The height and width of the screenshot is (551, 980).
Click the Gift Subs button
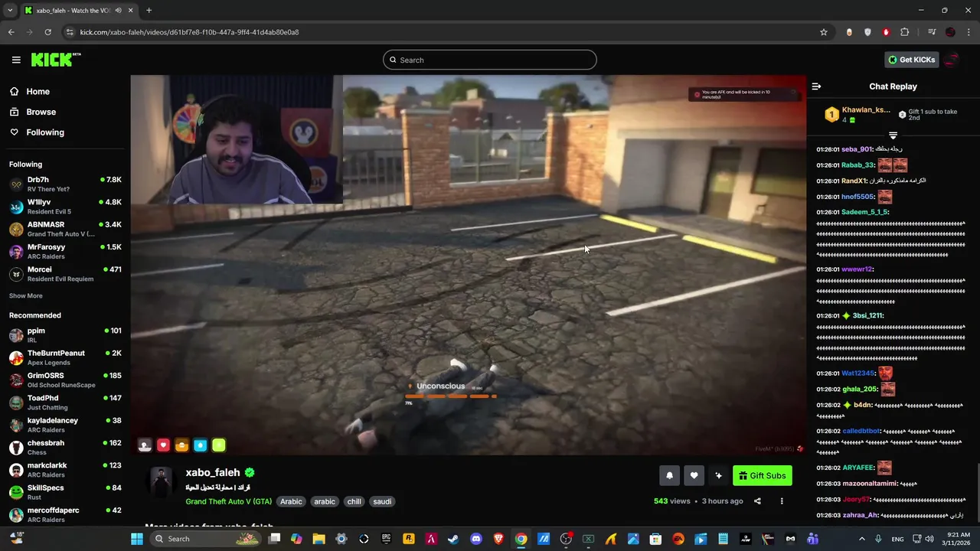762,475
